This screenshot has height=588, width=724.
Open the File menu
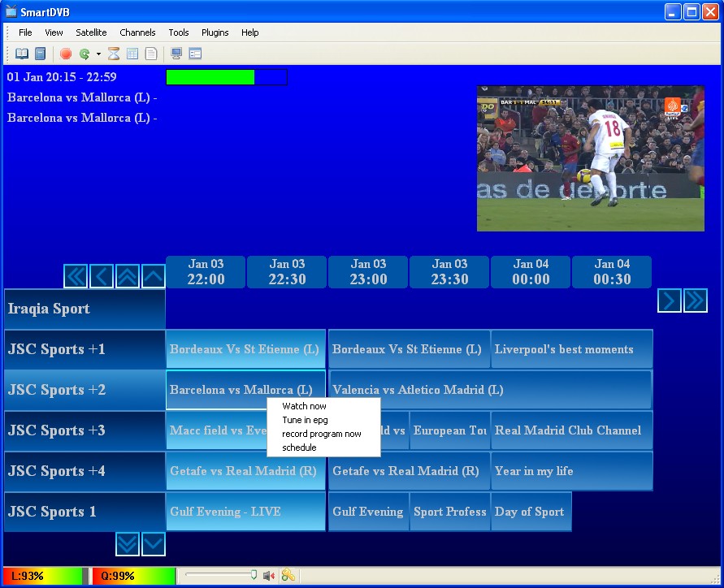(25, 32)
